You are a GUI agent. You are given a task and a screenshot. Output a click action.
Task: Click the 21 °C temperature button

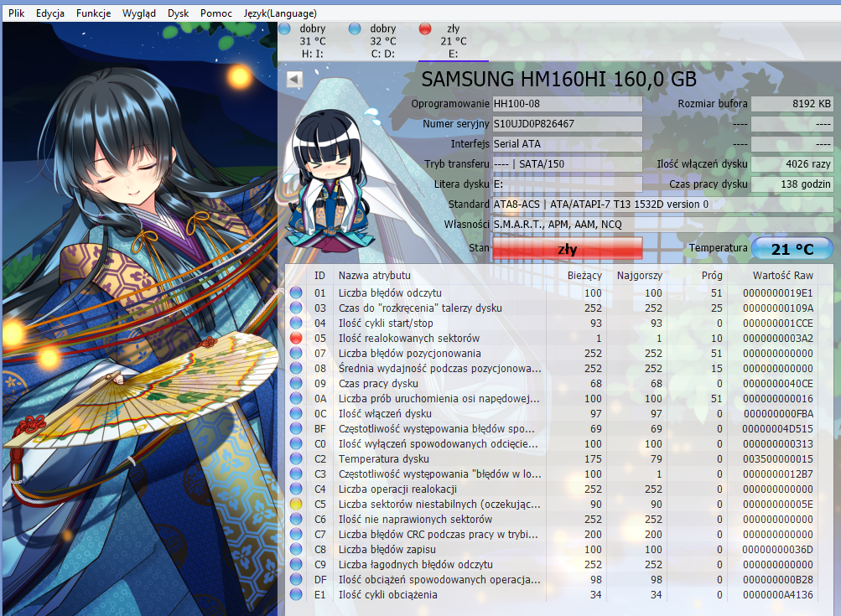(x=792, y=248)
